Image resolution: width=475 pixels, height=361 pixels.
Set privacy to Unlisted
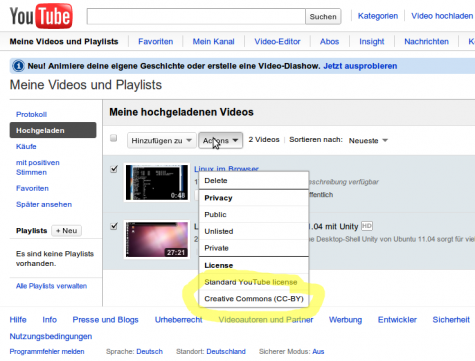pos(254,231)
